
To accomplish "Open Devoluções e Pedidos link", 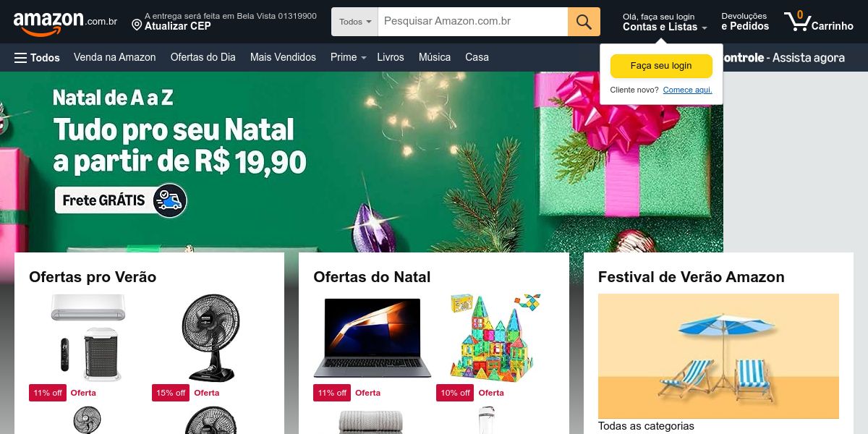I will tap(745, 22).
